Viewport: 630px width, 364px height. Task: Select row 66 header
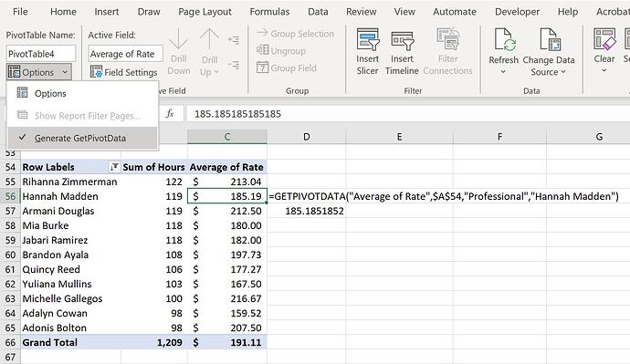[x=10, y=342]
